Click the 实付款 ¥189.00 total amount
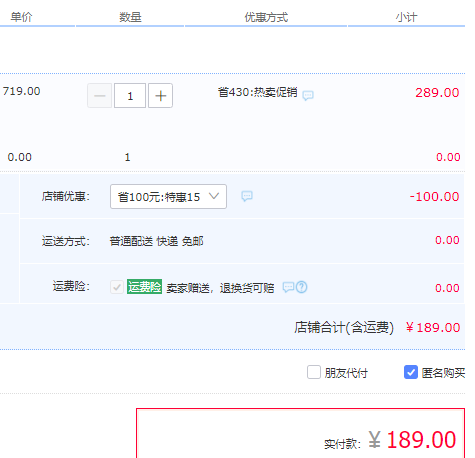Viewport: 475px width, 458px height. tap(412, 440)
